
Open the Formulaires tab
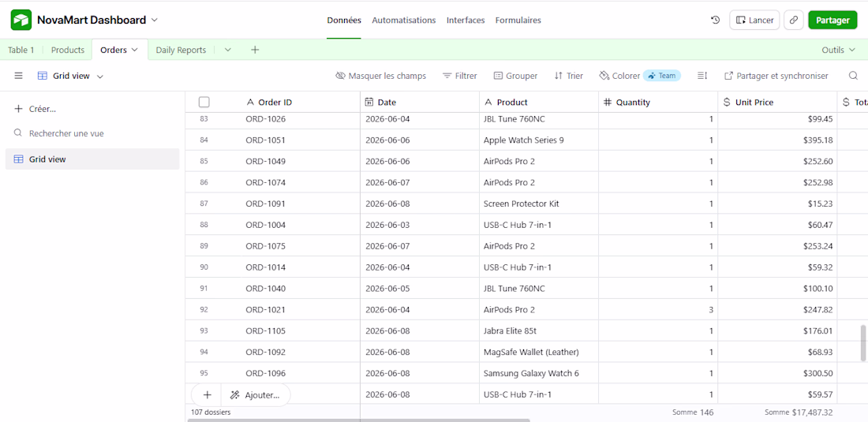pos(518,20)
